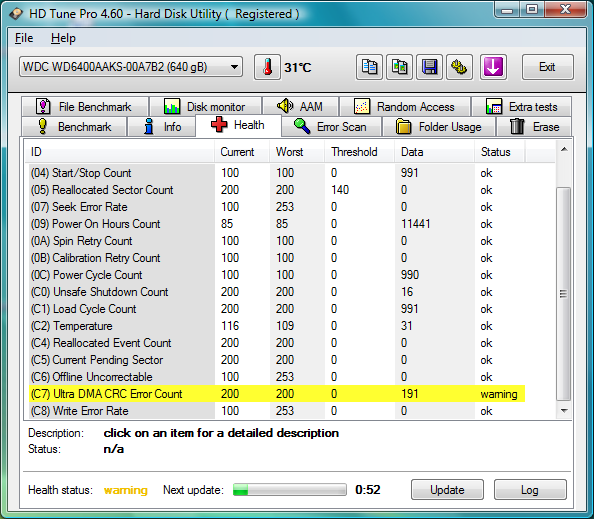Click the Exit button
Viewport: 594px width, 519px height.
[x=547, y=67]
